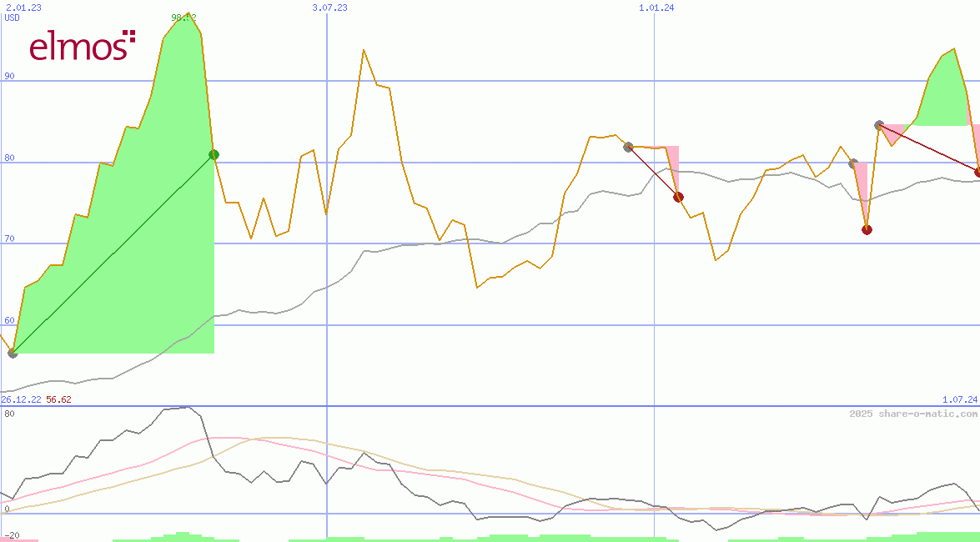Click the lowest red dot near the 70 gridline
The width and height of the screenshot is (980, 542).
tap(867, 229)
